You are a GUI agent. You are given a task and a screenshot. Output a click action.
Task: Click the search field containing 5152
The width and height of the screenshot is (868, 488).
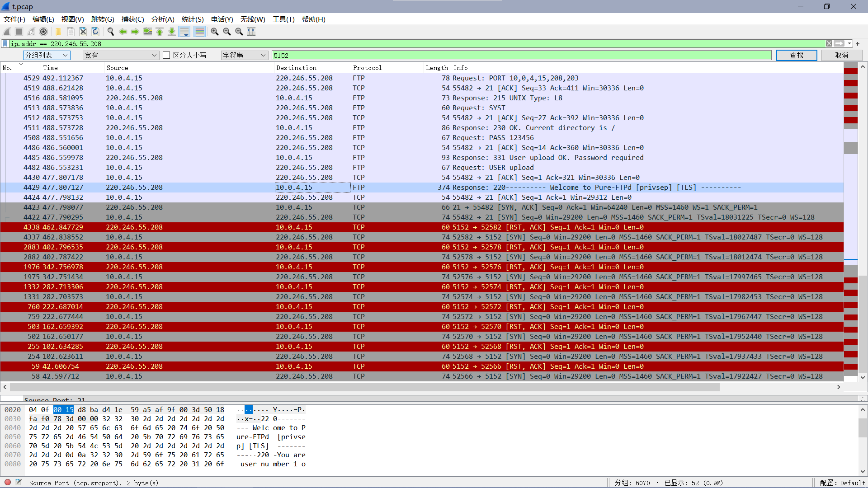click(521, 55)
